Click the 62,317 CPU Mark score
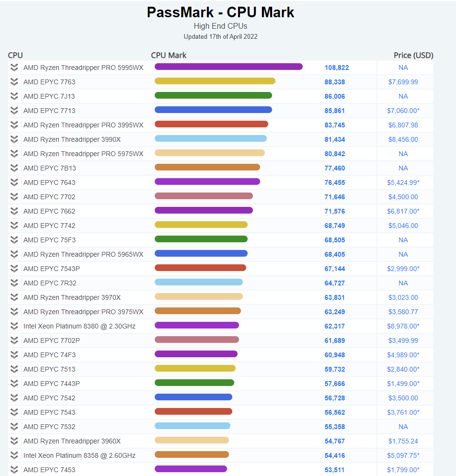This screenshot has width=456, height=476. point(334,326)
